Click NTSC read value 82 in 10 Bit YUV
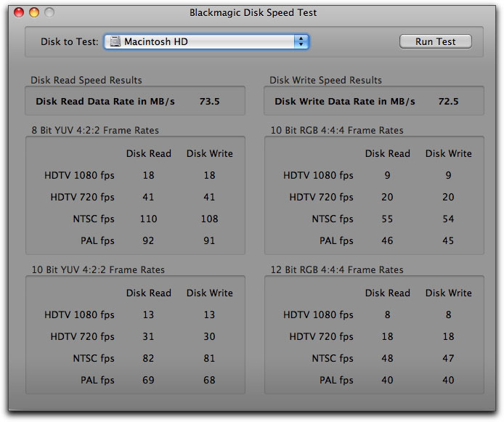The width and height of the screenshot is (504, 422). (x=148, y=358)
